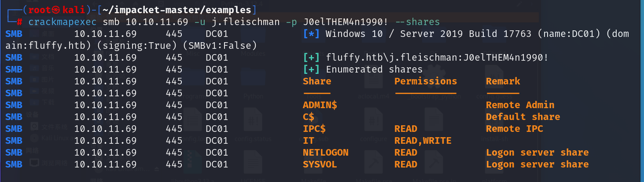
Task: Click the ADMIN$ share name
Action: point(320,105)
